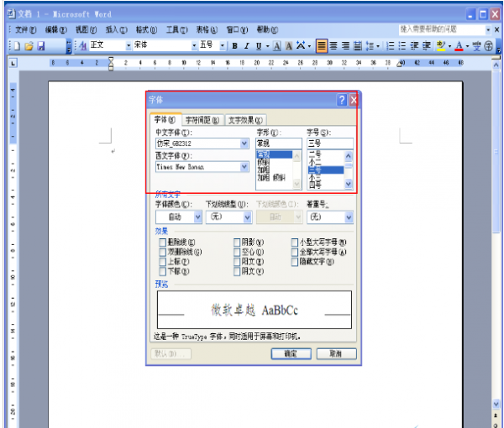The image size is (504, 428).
Task: Click the Underline toolbar icon
Action: pyautogui.click(x=258, y=45)
